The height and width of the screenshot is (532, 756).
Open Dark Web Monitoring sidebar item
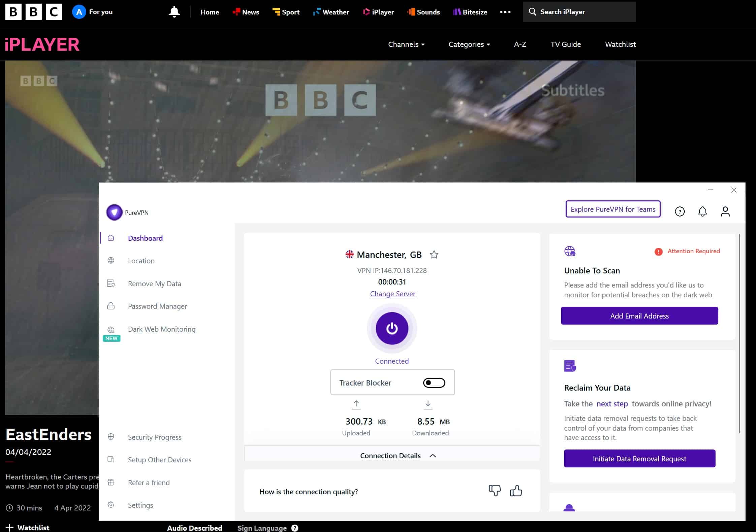pyautogui.click(x=162, y=329)
